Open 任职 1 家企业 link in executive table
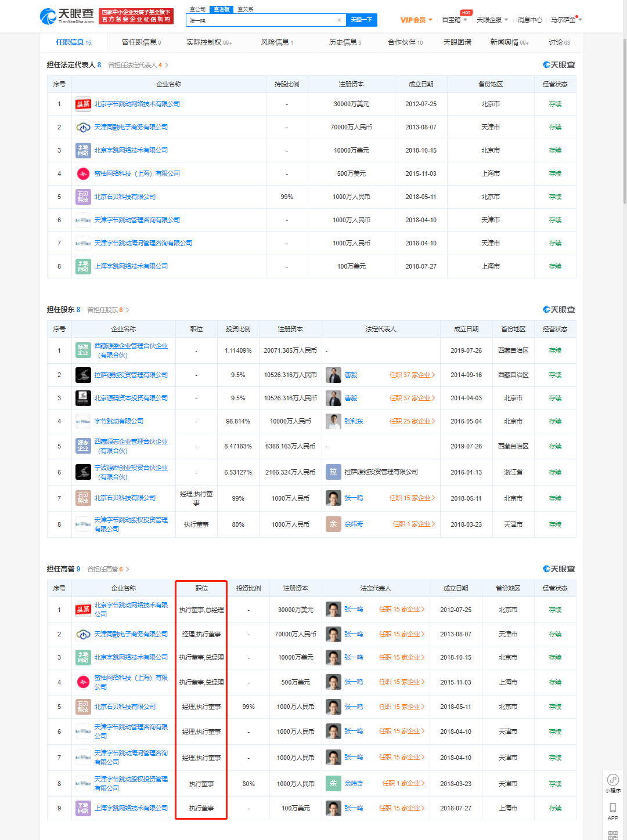The height and width of the screenshot is (840, 627). point(403,783)
